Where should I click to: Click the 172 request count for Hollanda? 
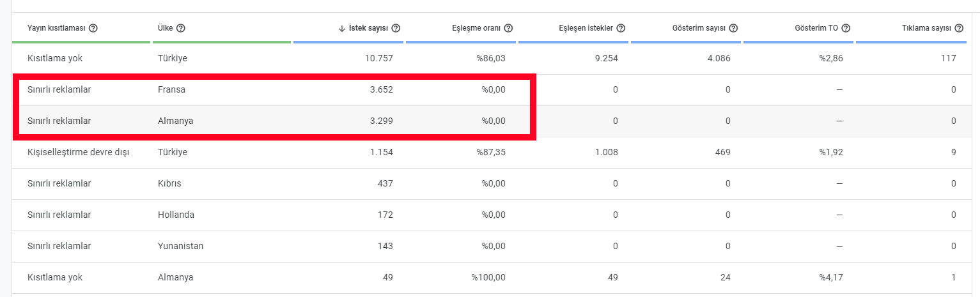[385, 215]
